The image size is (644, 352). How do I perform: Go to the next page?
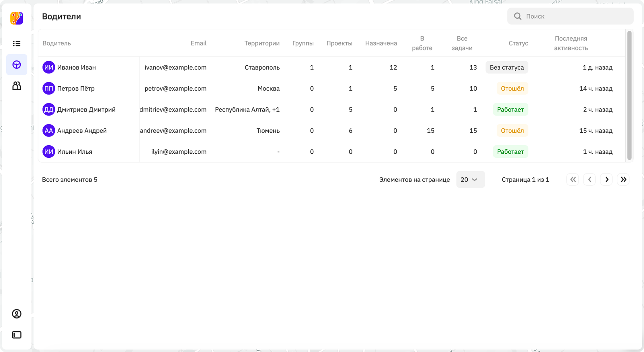tap(606, 179)
